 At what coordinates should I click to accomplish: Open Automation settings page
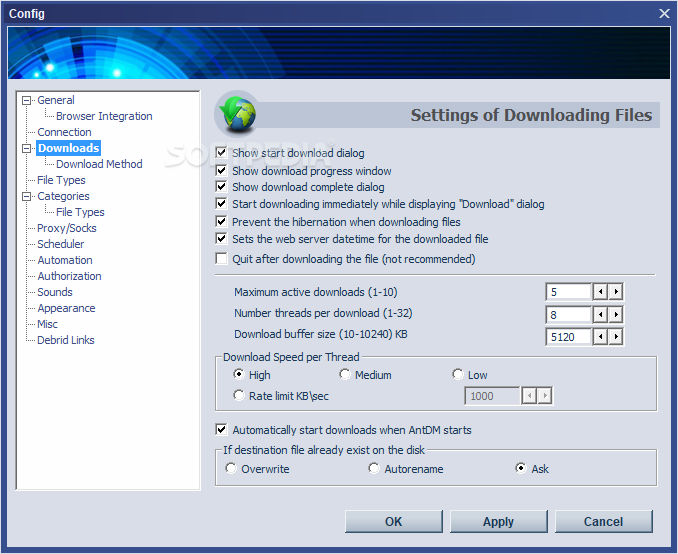pyautogui.click(x=65, y=260)
